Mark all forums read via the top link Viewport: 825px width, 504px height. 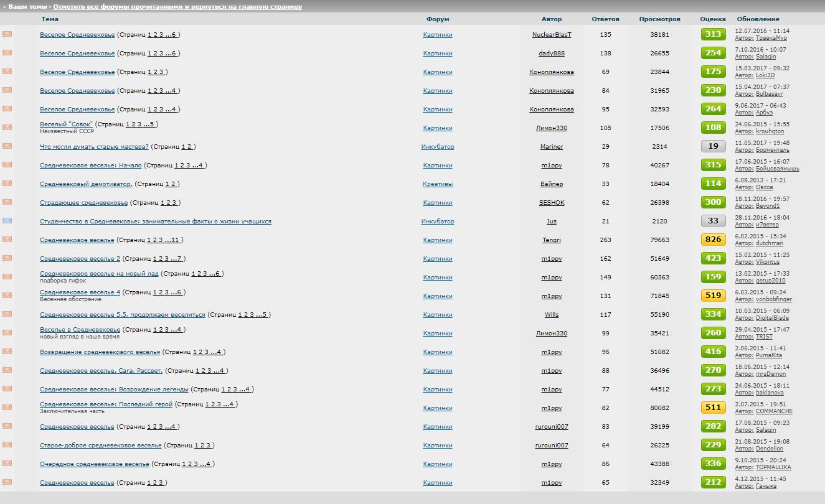pyautogui.click(x=177, y=7)
